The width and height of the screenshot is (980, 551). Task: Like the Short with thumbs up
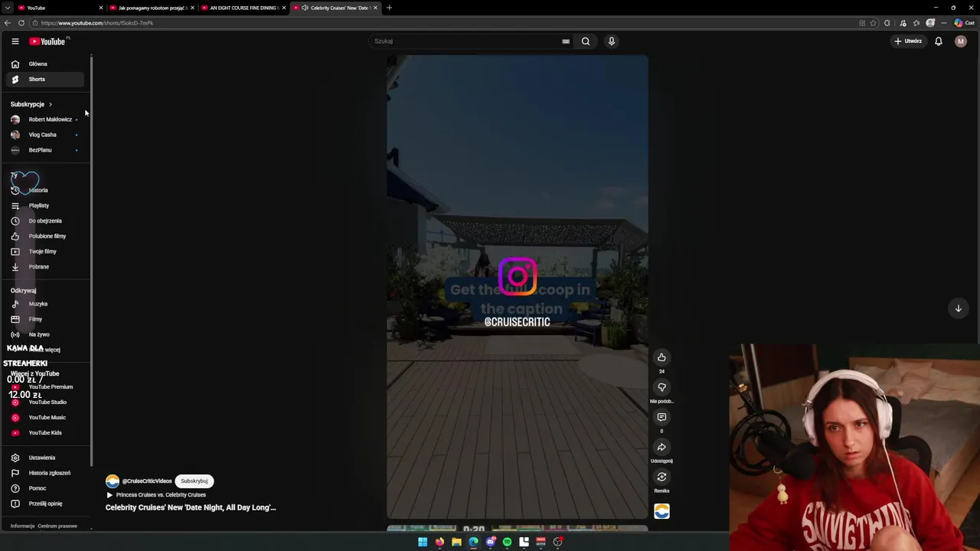click(661, 357)
